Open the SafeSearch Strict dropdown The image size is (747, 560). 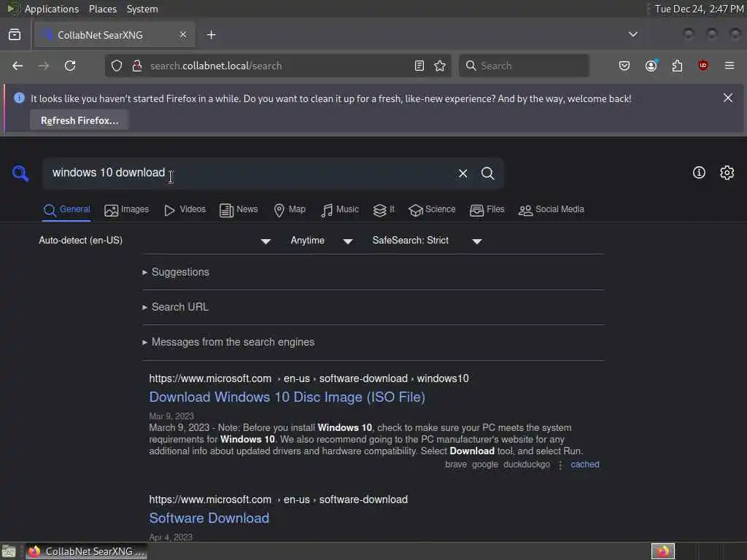(x=427, y=241)
